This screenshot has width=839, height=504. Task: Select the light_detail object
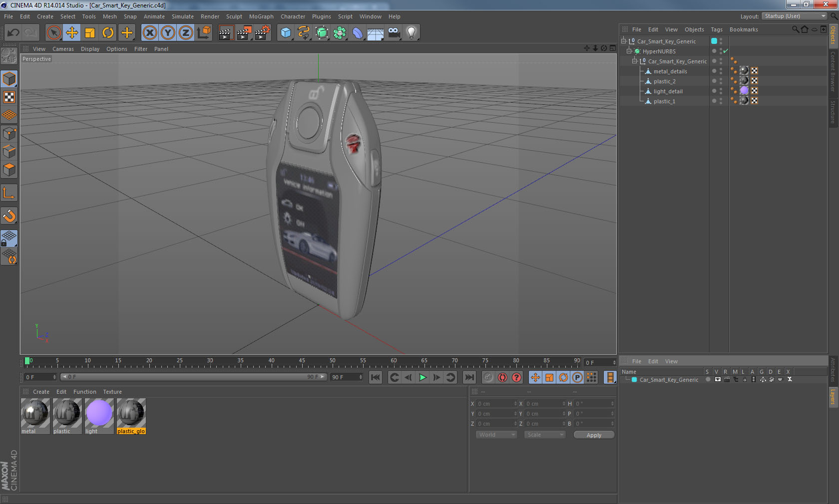click(x=668, y=91)
